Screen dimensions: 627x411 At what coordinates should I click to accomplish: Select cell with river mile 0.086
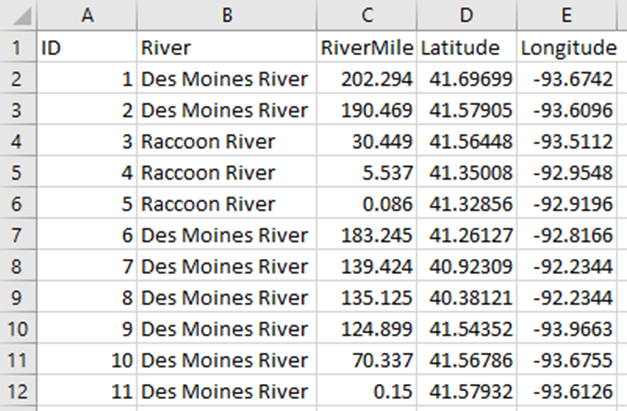coord(367,204)
